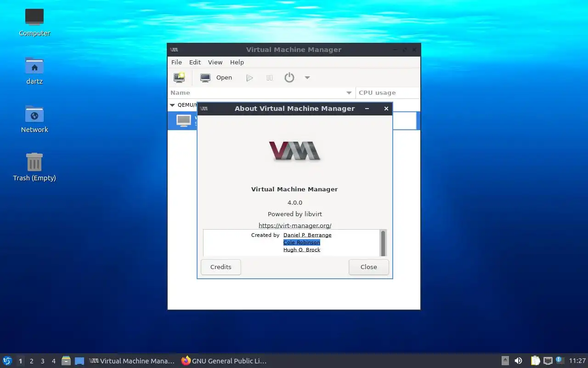Switch to workspace 3

tap(43, 361)
